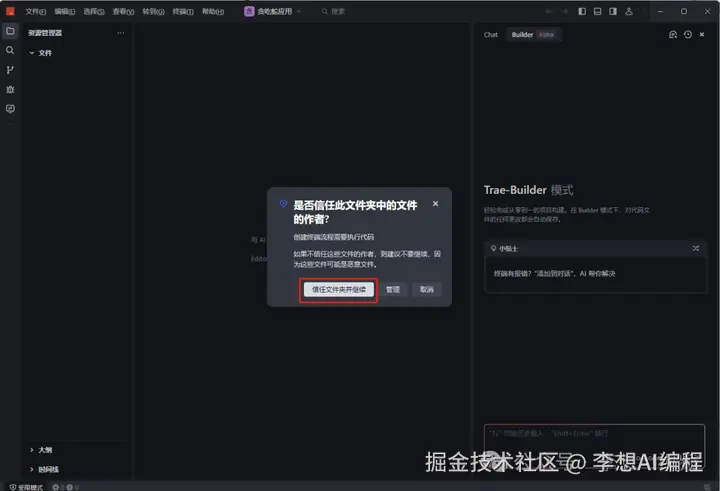The image size is (720, 491).
Task: Click the shield icon in trust dialog
Action: pyautogui.click(x=283, y=203)
